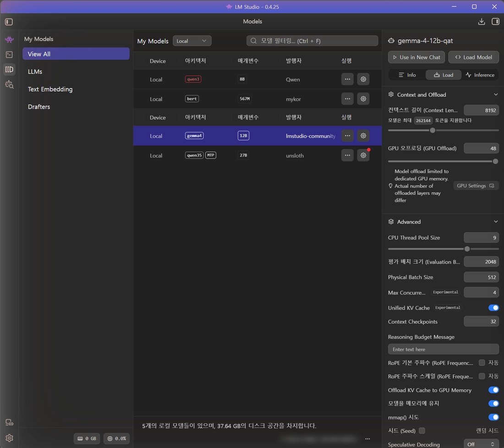Click the GPU Offload slider handle
This screenshot has height=448, width=504.
495,161
